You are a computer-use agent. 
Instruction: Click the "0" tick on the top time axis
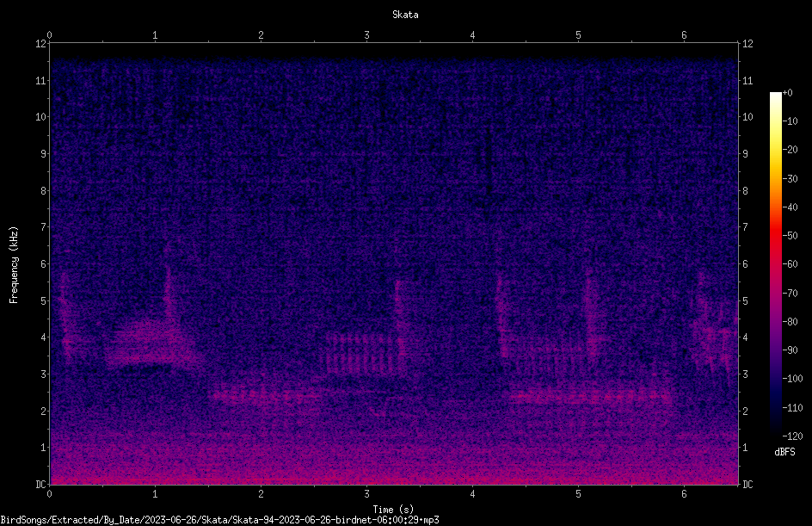[x=49, y=35]
